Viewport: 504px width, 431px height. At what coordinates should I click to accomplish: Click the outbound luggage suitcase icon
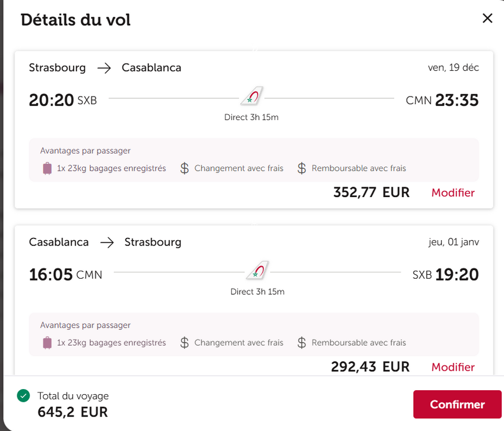tap(47, 168)
